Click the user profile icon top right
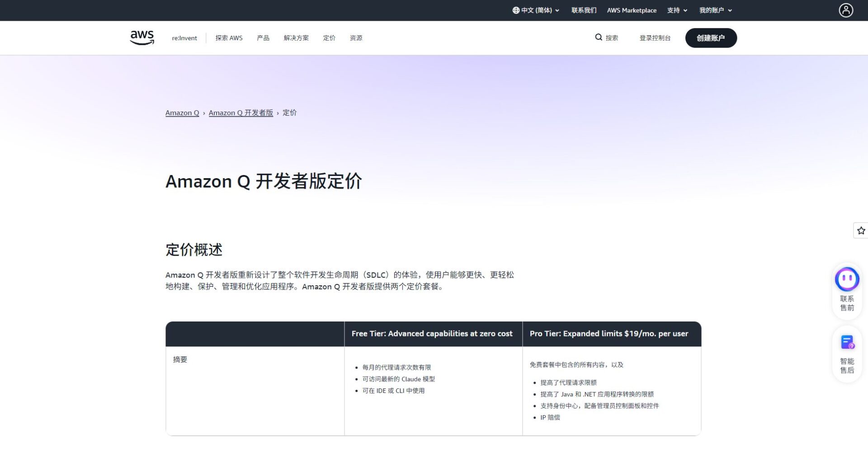 point(845,10)
